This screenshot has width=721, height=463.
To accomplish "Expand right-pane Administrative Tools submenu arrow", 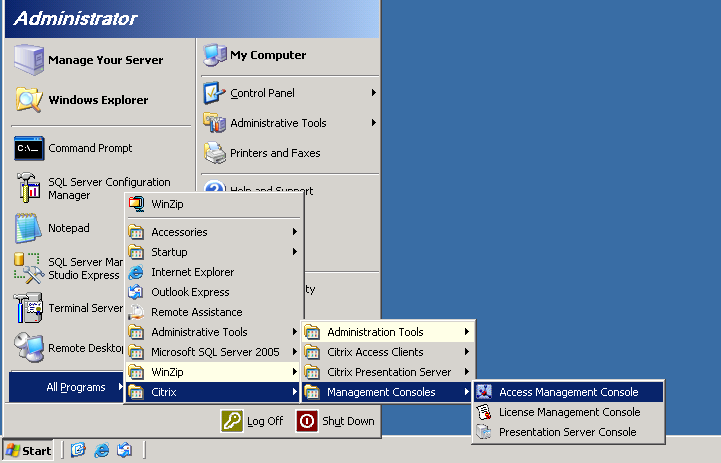I will point(373,123).
